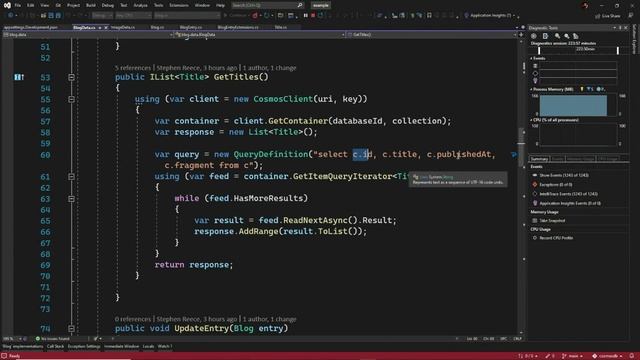Click the margin indicator on line 53

[19, 77]
